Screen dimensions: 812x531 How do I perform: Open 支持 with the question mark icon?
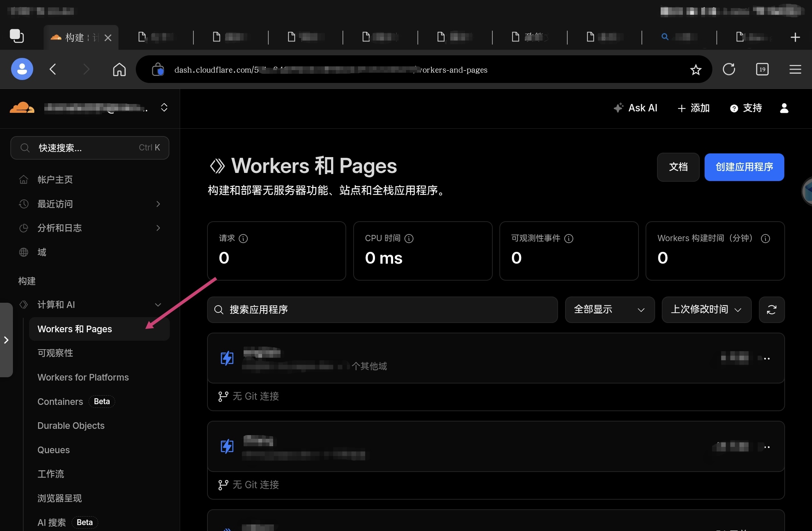pyautogui.click(x=734, y=108)
